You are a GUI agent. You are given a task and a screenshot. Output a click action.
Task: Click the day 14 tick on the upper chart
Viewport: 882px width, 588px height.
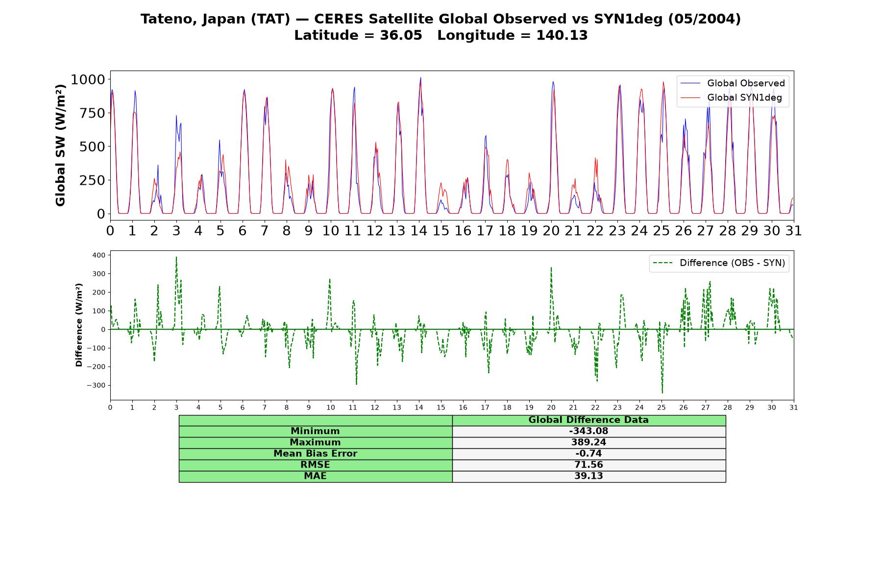click(x=418, y=230)
